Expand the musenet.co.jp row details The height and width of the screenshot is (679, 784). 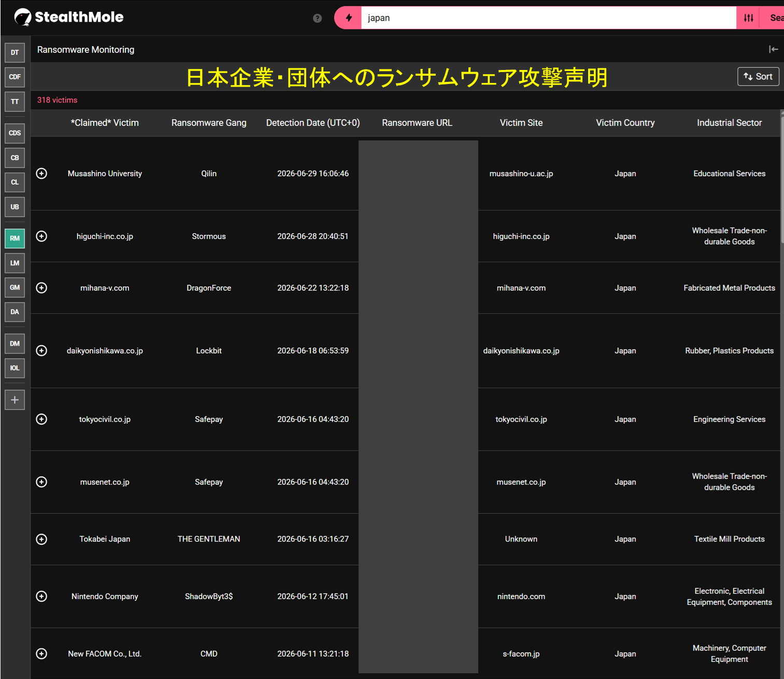pos(41,482)
